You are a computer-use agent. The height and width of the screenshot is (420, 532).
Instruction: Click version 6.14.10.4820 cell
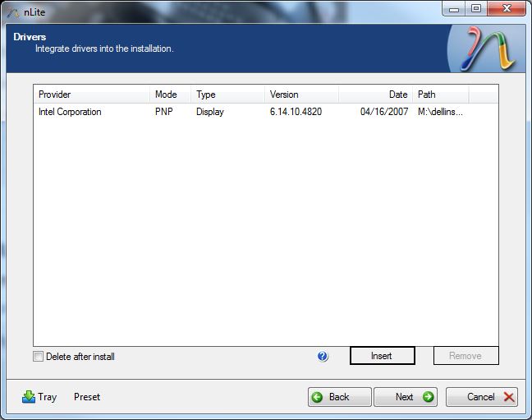296,112
